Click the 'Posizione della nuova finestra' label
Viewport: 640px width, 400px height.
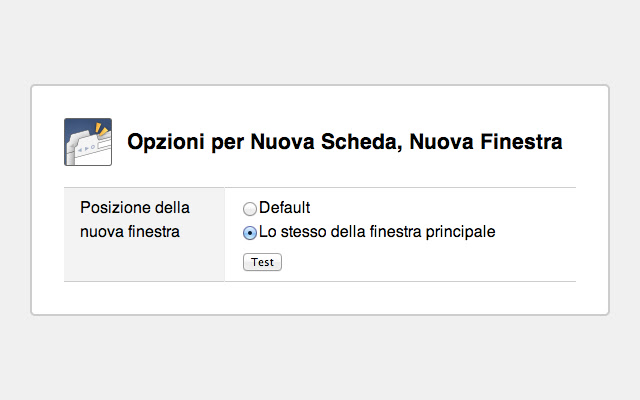click(134, 220)
